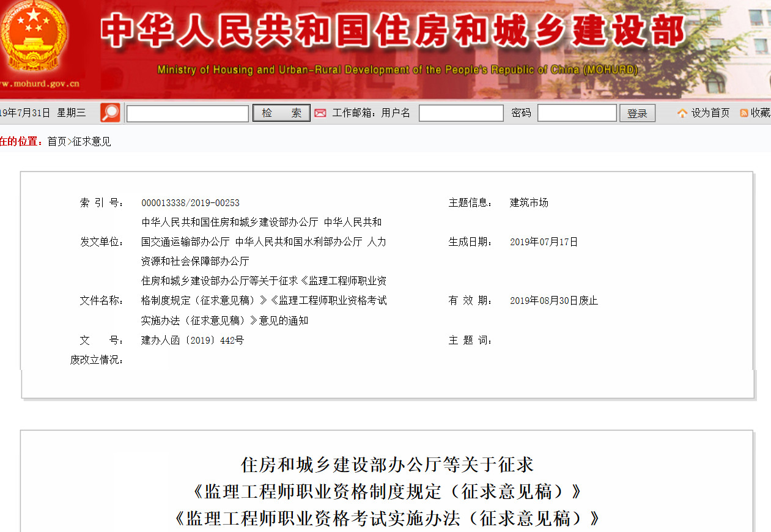Click the document number 建办人函〔2019〕442号
Screen dimensions: 771x532
click(193, 340)
